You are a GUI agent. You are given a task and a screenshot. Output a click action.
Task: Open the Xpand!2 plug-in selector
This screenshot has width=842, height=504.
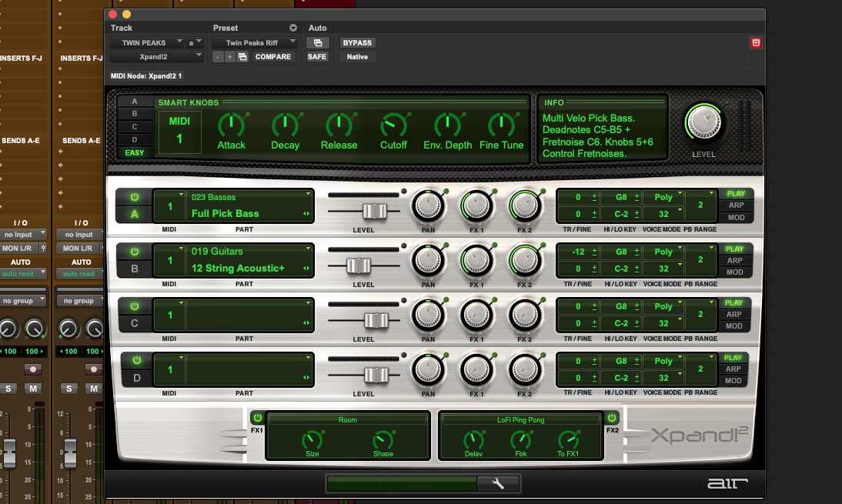157,56
